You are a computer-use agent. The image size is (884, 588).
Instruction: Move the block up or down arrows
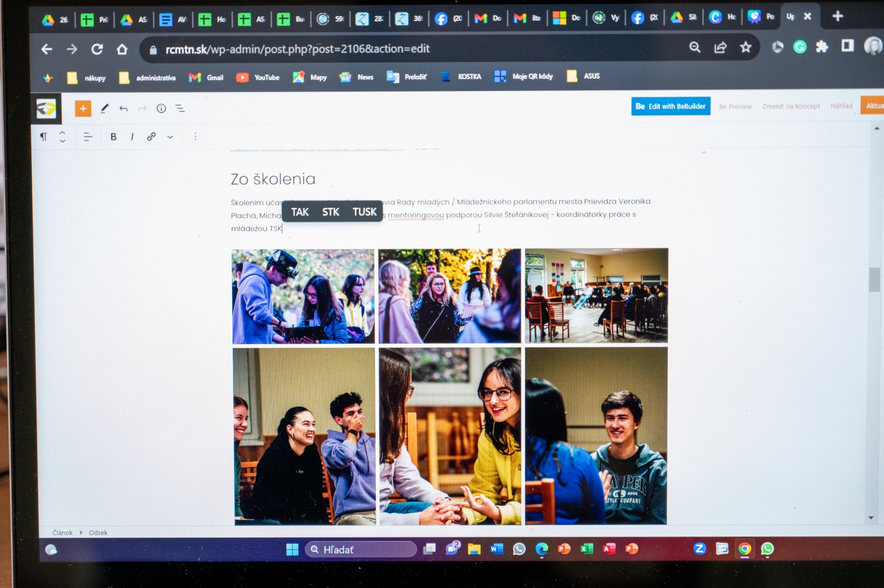click(x=62, y=137)
